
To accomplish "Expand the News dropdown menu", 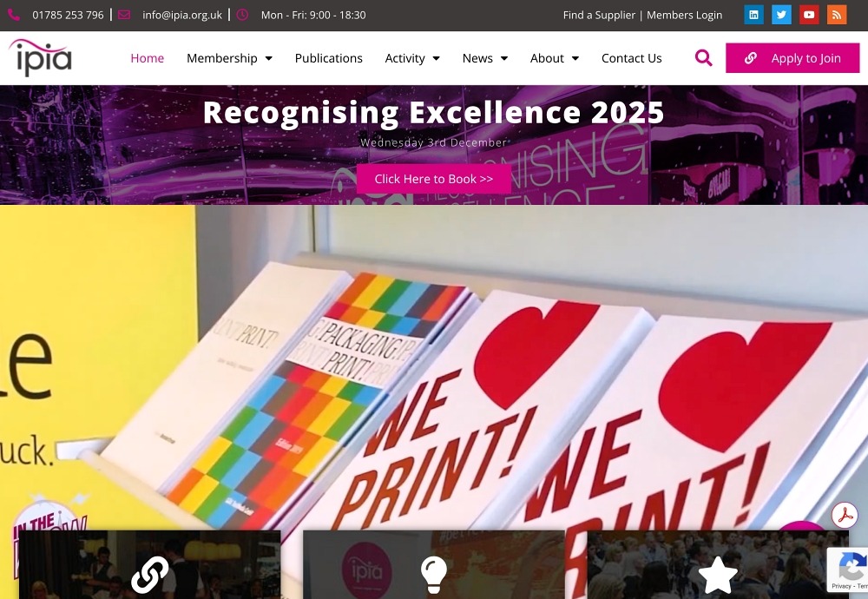I will [x=485, y=58].
